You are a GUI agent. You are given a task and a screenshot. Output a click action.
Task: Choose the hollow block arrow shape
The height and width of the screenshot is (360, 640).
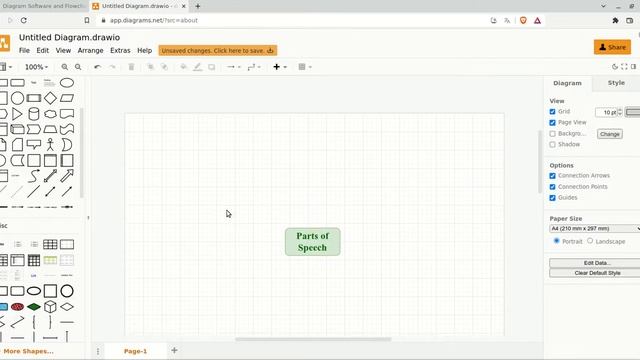point(67,176)
